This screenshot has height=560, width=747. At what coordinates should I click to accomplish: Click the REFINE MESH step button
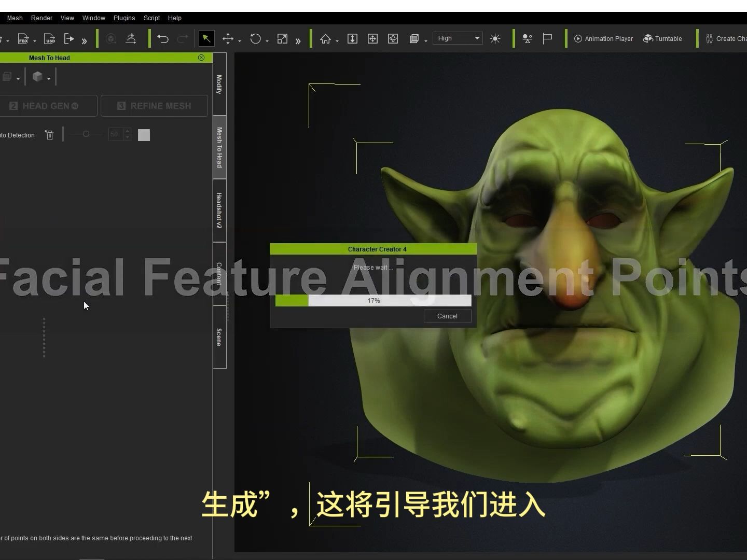[155, 106]
